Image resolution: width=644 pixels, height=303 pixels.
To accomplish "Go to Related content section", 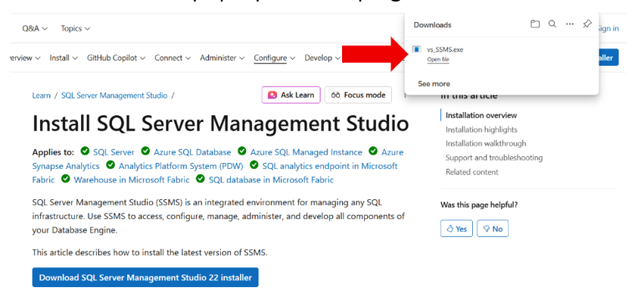I will tap(472, 172).
